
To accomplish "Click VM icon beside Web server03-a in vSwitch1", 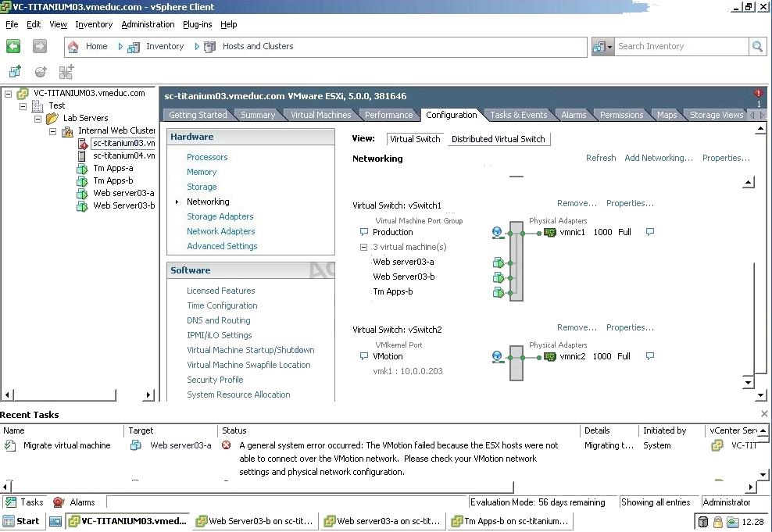I will (499, 262).
